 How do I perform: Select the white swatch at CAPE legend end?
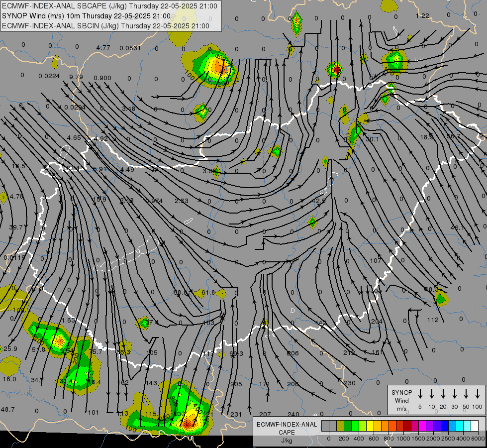tap(474, 426)
